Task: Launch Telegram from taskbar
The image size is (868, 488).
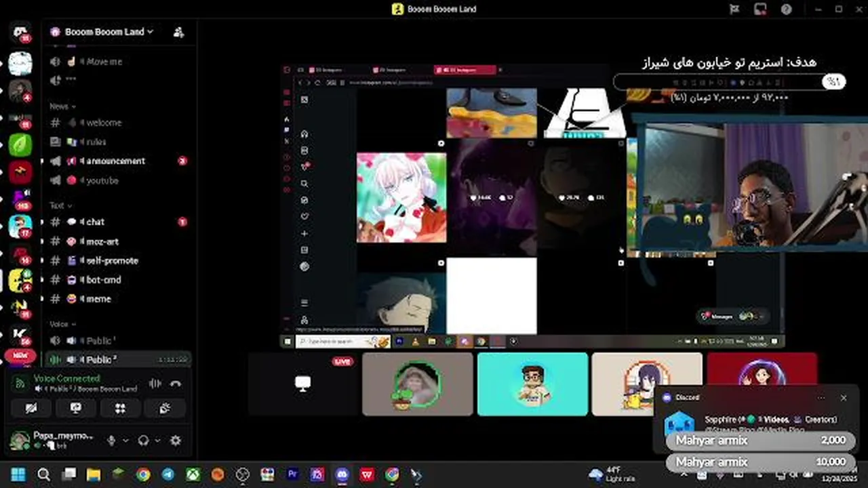Action: pos(167,474)
